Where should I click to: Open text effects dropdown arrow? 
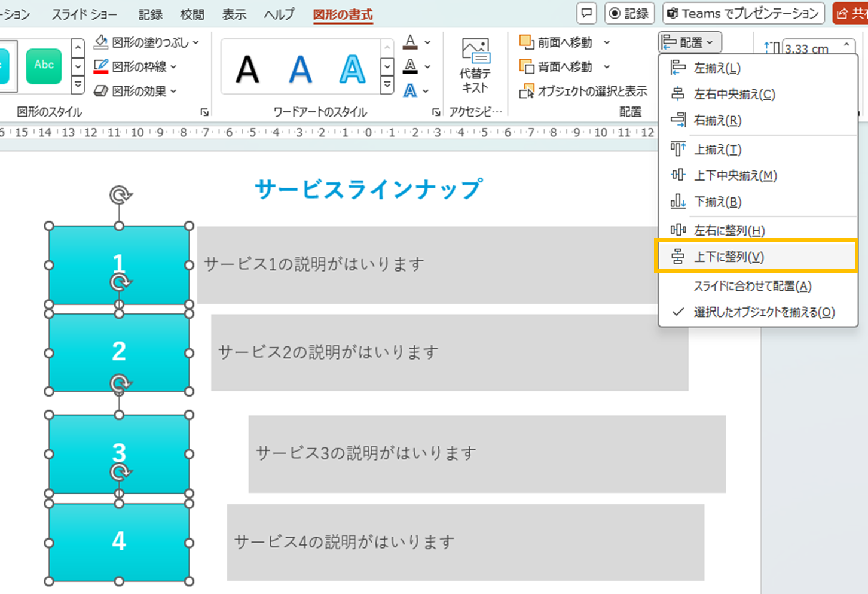click(x=426, y=91)
